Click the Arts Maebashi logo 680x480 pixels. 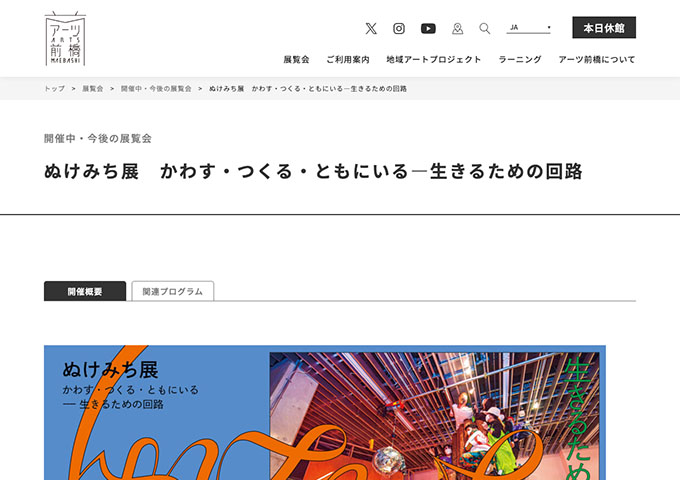click(65, 39)
